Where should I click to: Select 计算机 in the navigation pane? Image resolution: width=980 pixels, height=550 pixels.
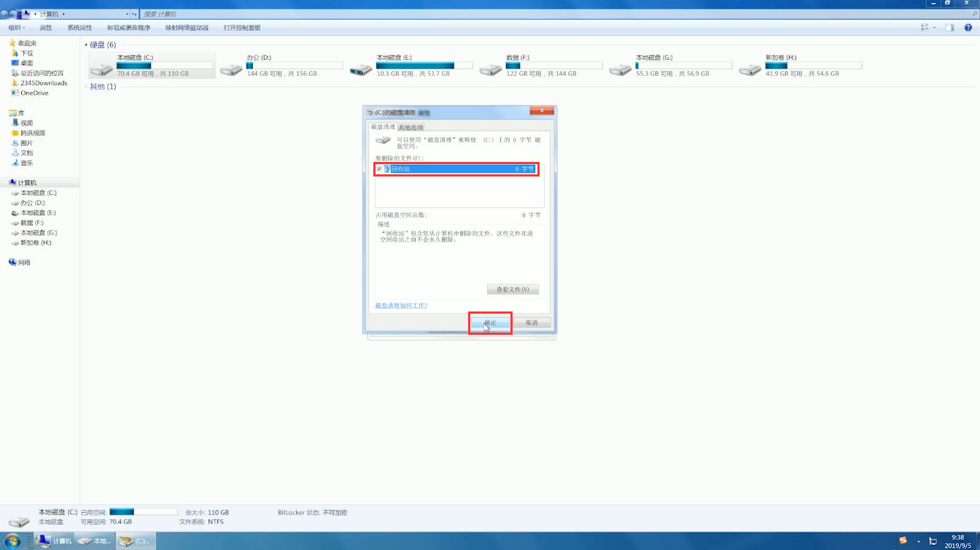click(x=23, y=182)
